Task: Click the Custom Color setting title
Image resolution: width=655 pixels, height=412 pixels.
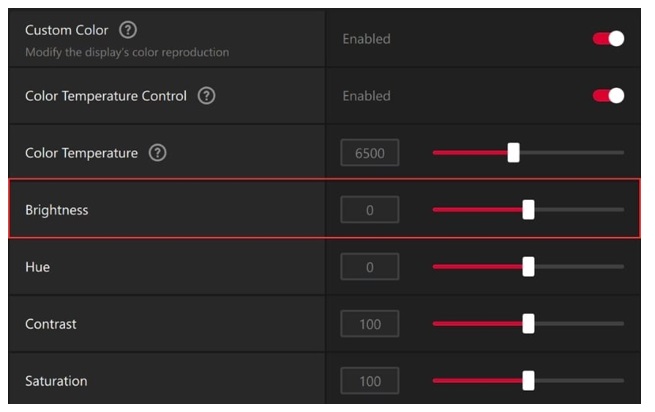Action: pyautogui.click(x=67, y=30)
